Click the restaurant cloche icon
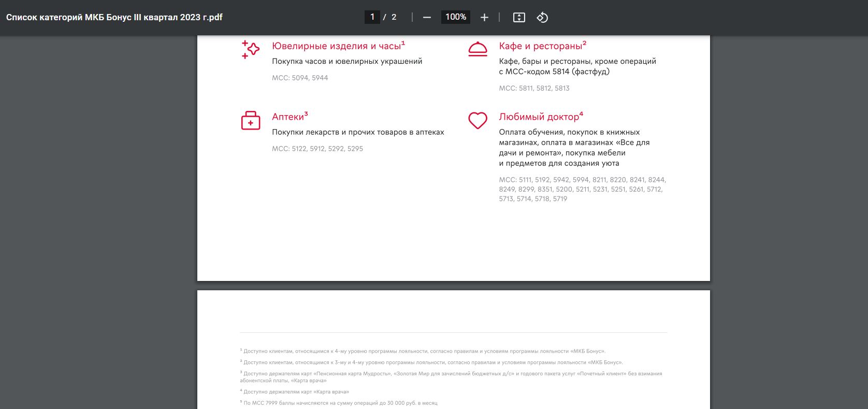 tap(478, 49)
